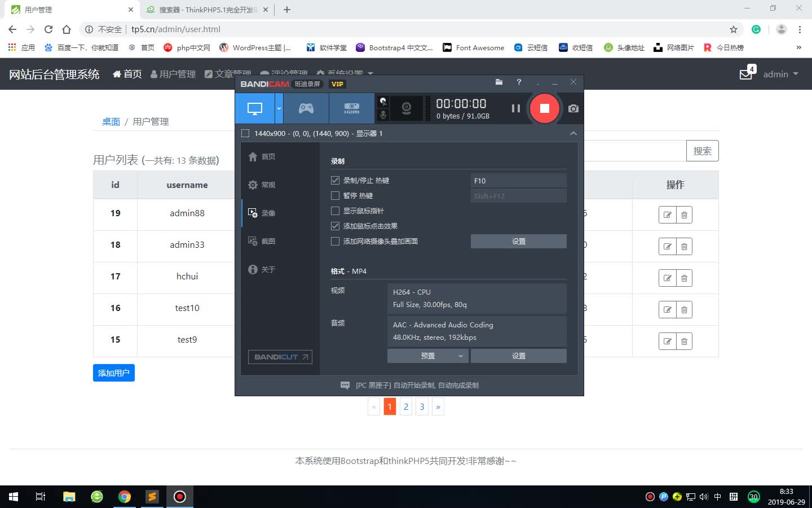Delete user test9 row
This screenshot has width=812, height=508.
[684, 341]
